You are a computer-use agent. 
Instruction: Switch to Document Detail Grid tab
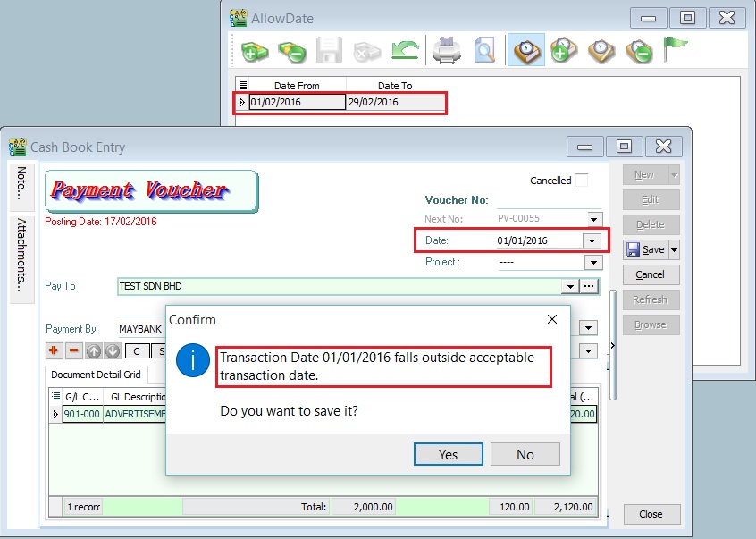point(96,375)
